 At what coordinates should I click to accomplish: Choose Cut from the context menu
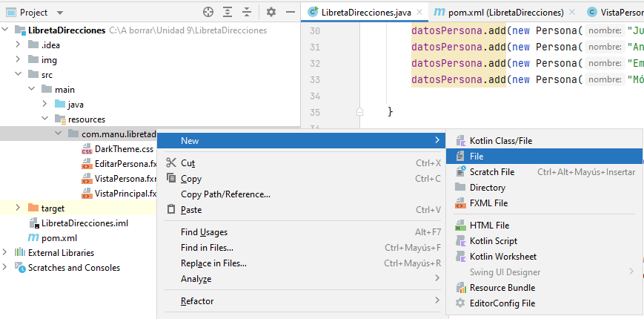point(302,162)
